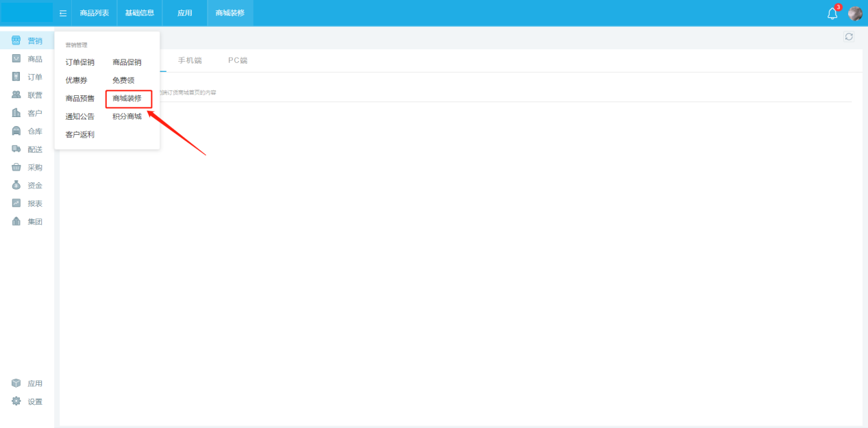Screen dimensions: 868x428
Task: Click 优惠券 in marketing menu
Action: tap(77, 80)
